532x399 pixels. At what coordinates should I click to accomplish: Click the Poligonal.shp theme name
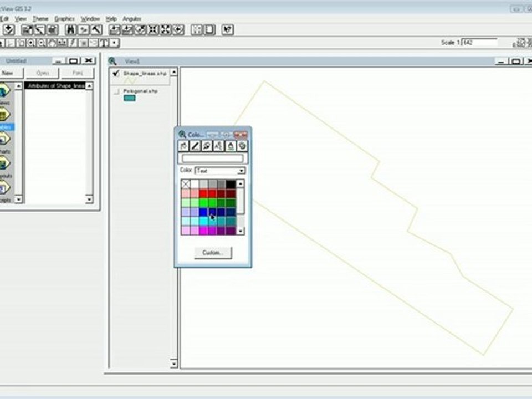tap(140, 91)
